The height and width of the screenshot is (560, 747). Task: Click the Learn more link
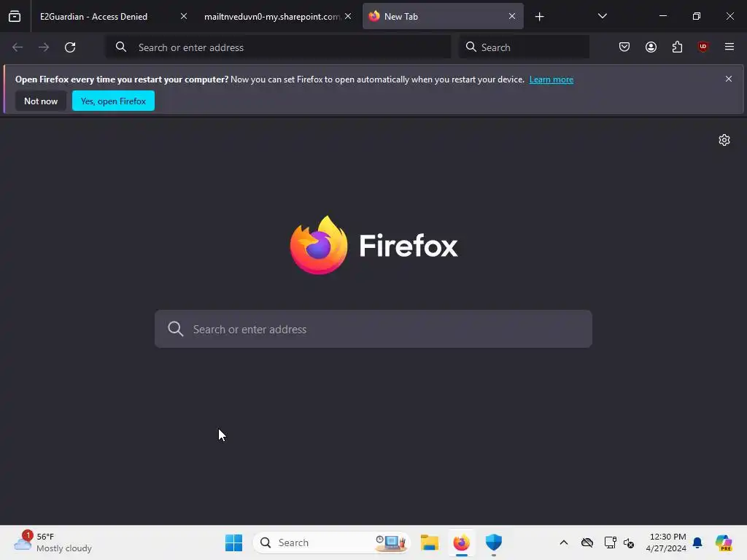[551, 79]
